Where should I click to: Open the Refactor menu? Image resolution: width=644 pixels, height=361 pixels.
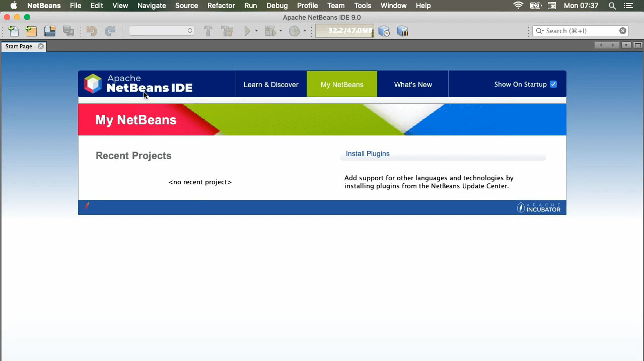point(221,6)
